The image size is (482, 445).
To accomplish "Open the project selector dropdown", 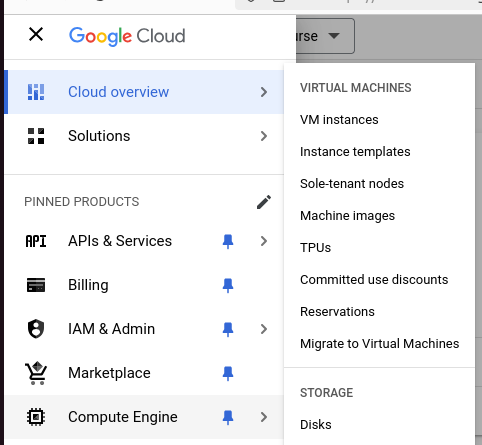I will pyautogui.click(x=325, y=36).
